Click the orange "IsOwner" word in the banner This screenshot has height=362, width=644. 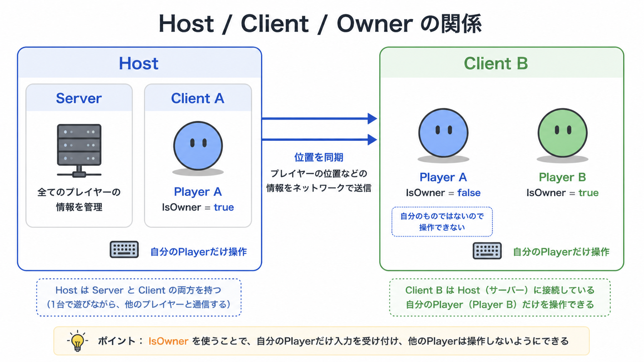click(x=168, y=341)
